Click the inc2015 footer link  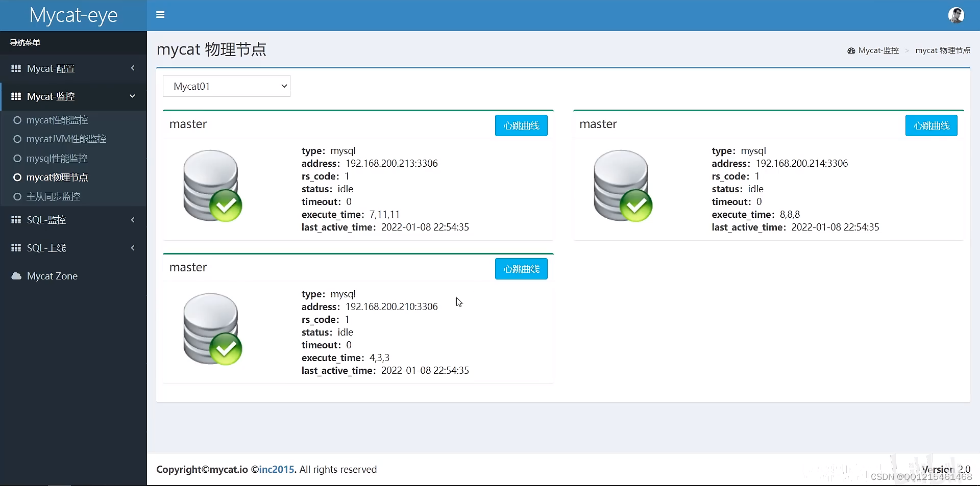point(276,469)
